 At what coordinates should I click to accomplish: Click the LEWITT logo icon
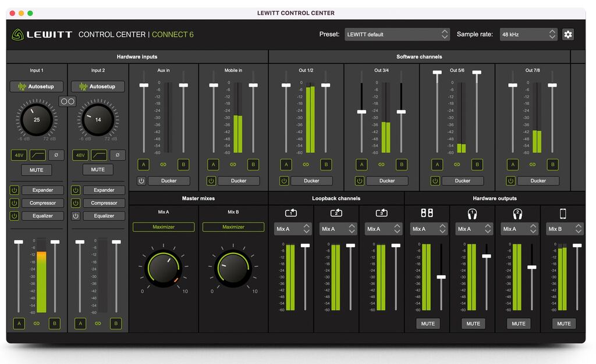coord(17,34)
